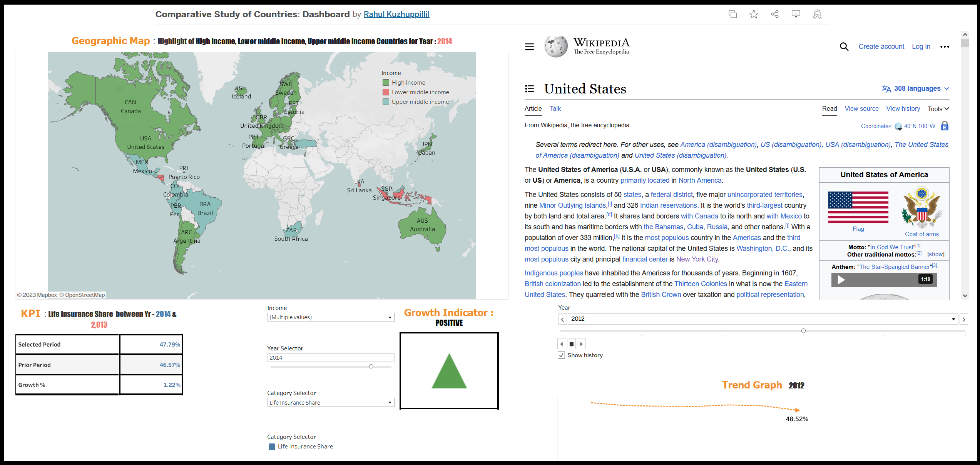Open the Thirteen Colonies link
Image resolution: width=980 pixels, height=465 pixels.
click(x=701, y=284)
